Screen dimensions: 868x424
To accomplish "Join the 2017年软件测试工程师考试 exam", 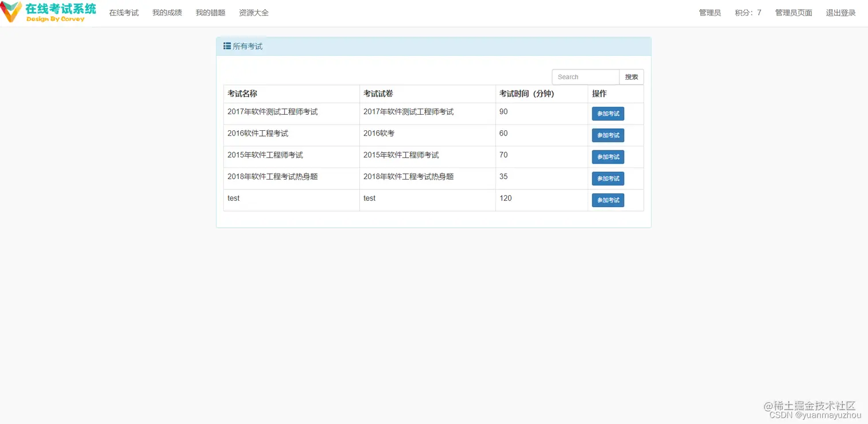I will (608, 114).
